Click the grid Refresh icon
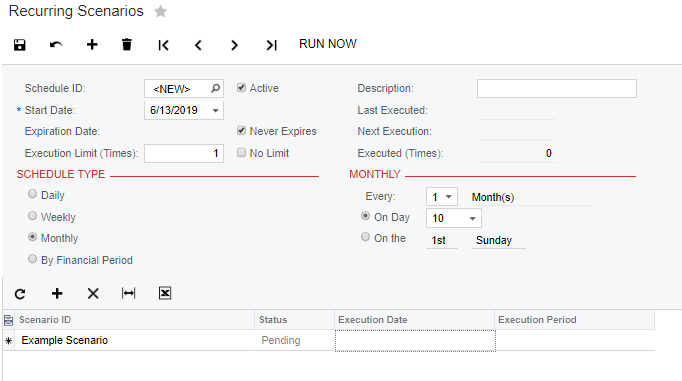Viewport: 682px width, 381px height. coord(20,294)
